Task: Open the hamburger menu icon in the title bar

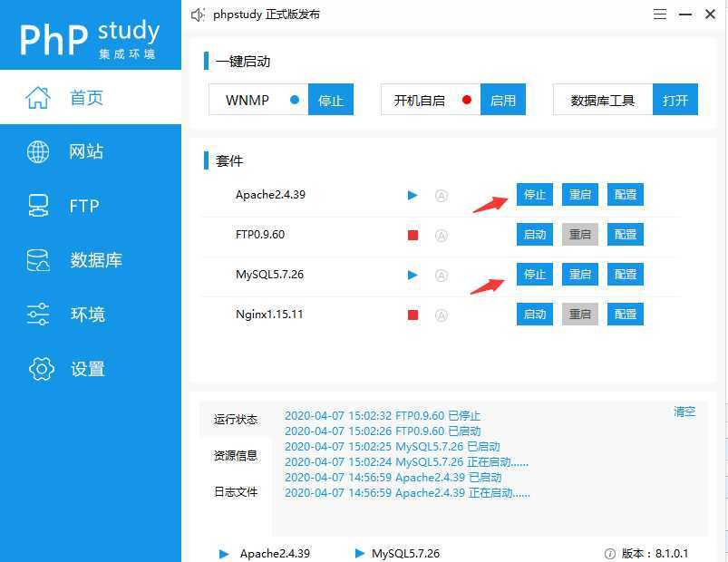Action: (x=660, y=15)
